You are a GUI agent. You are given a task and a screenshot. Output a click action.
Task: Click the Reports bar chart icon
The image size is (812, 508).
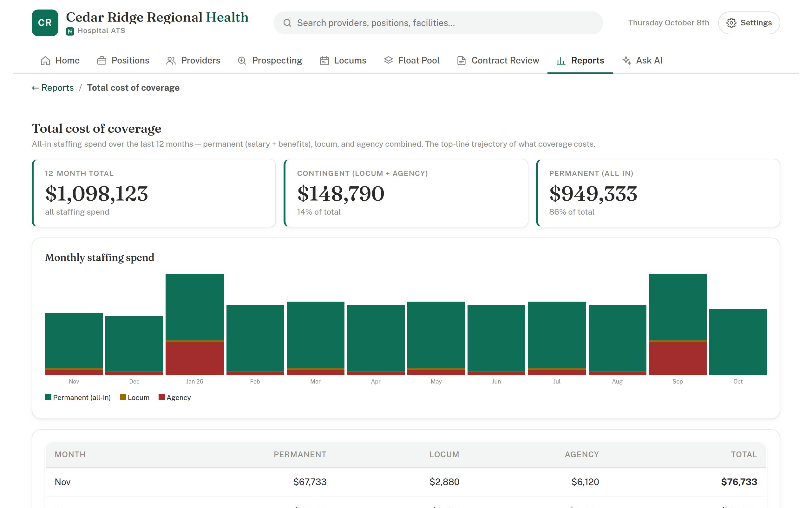tap(561, 60)
